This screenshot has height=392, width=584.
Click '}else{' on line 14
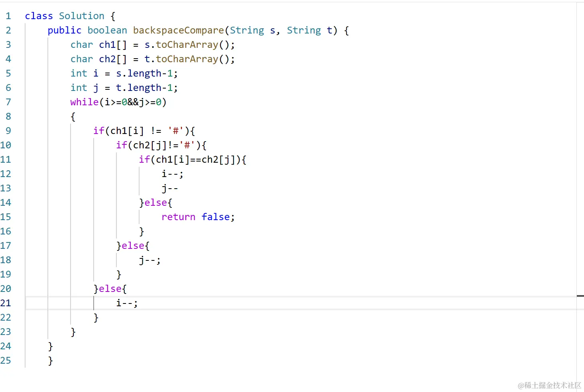tap(155, 203)
